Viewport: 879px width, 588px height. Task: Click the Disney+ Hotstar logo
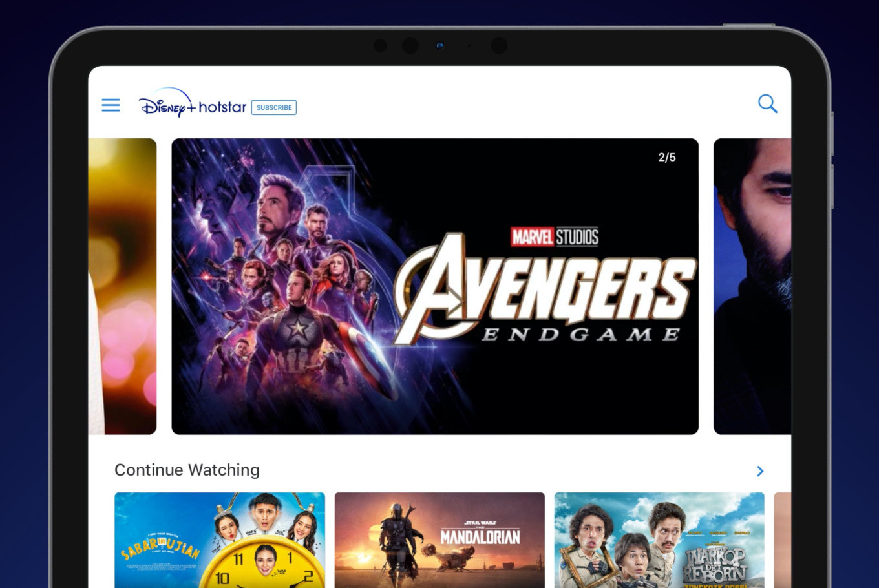pyautogui.click(x=193, y=103)
